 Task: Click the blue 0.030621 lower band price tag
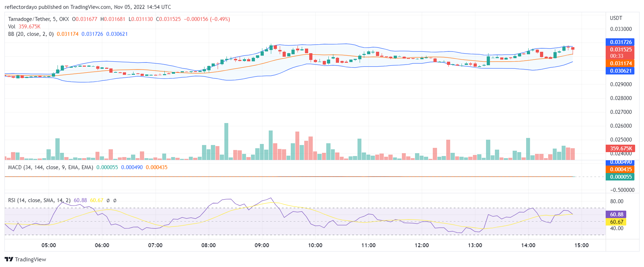click(x=620, y=71)
